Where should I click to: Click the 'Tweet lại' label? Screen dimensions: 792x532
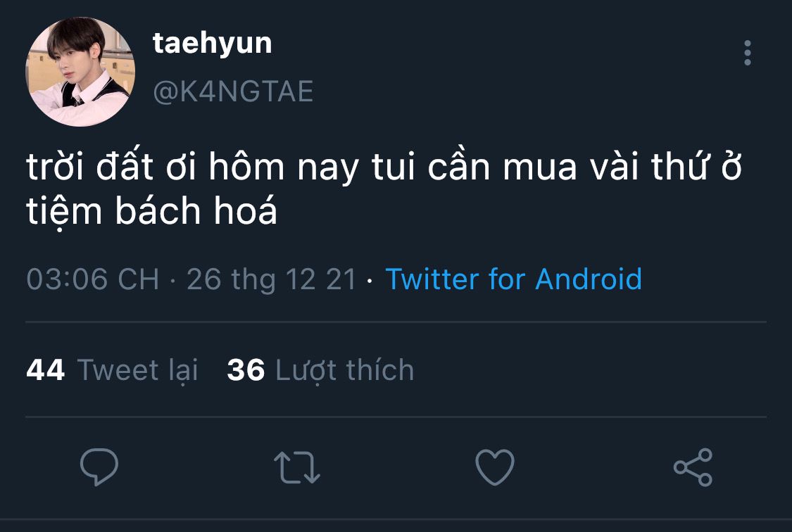pyautogui.click(x=137, y=370)
